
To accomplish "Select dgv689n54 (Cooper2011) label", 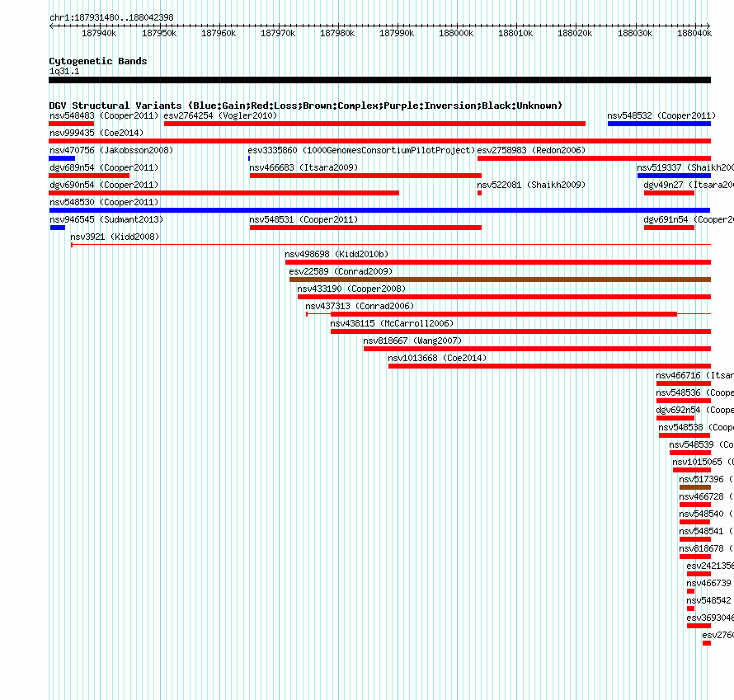I will [104, 167].
